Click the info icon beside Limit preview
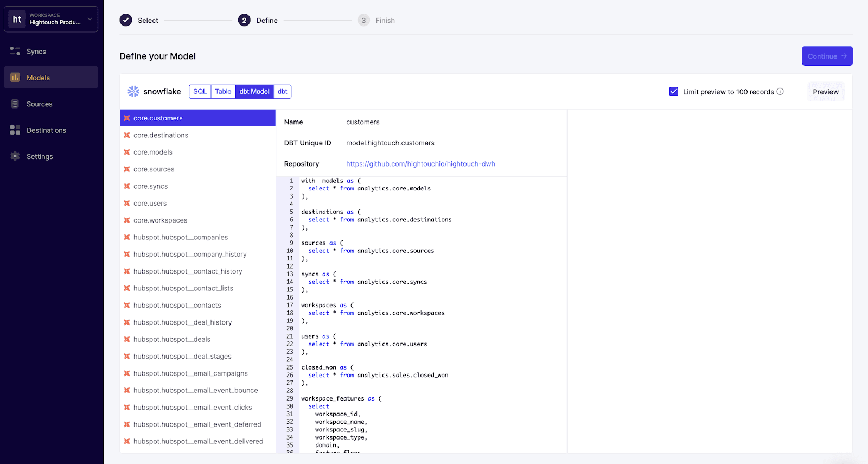This screenshot has width=868, height=464. [780, 92]
